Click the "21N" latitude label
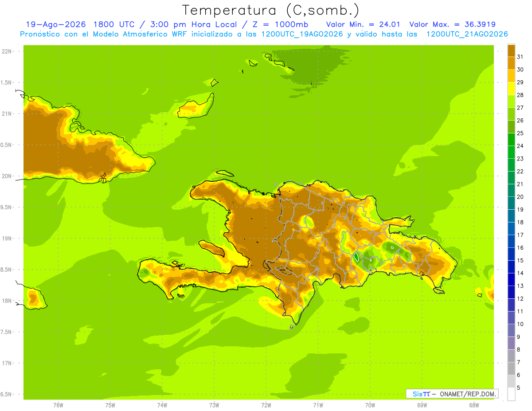Viewport: 532px width, 411px height. click(x=7, y=114)
